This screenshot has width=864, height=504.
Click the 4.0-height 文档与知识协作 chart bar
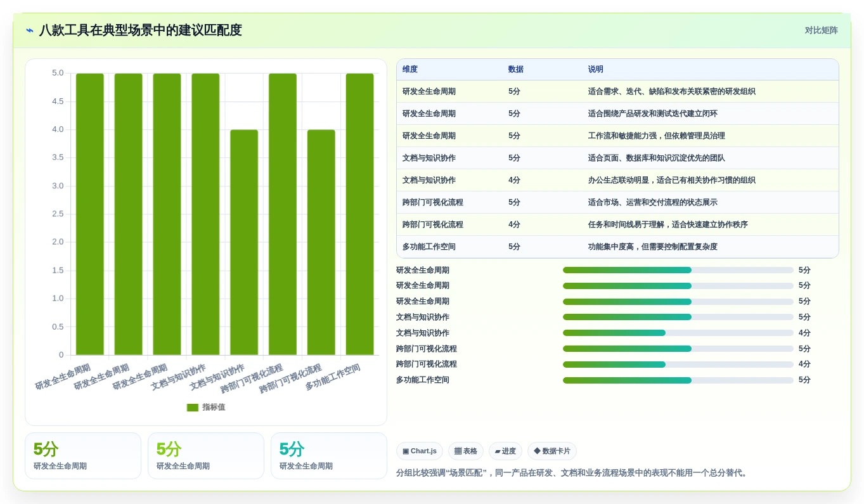coord(244,242)
